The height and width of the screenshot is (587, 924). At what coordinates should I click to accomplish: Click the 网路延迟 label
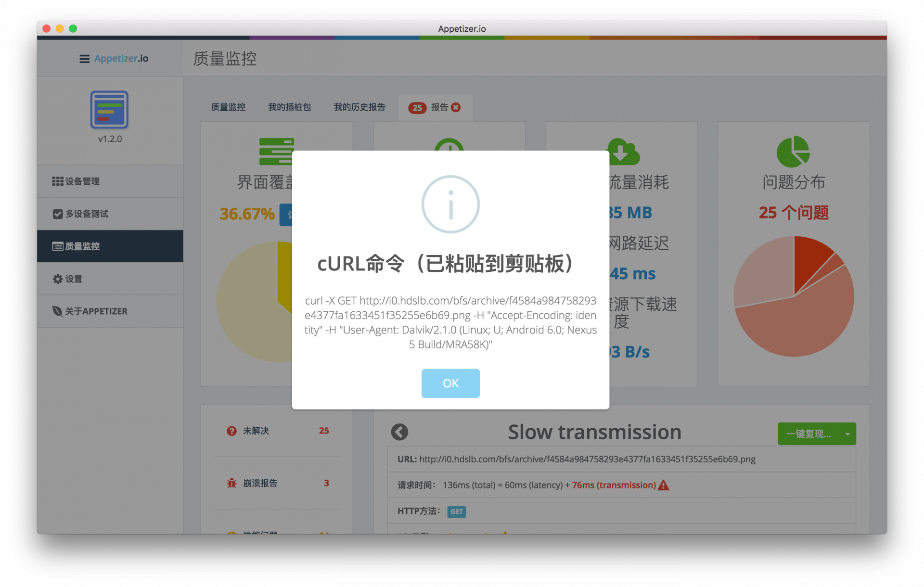coord(639,243)
